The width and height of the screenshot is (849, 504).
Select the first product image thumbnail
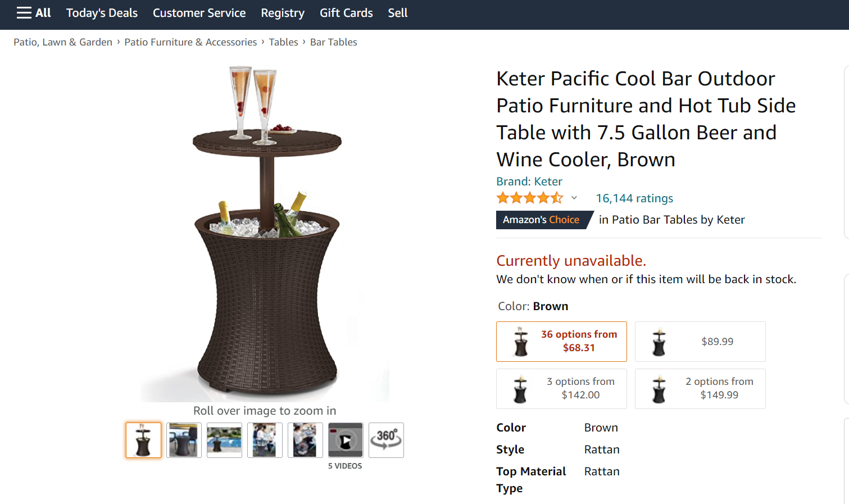143,440
